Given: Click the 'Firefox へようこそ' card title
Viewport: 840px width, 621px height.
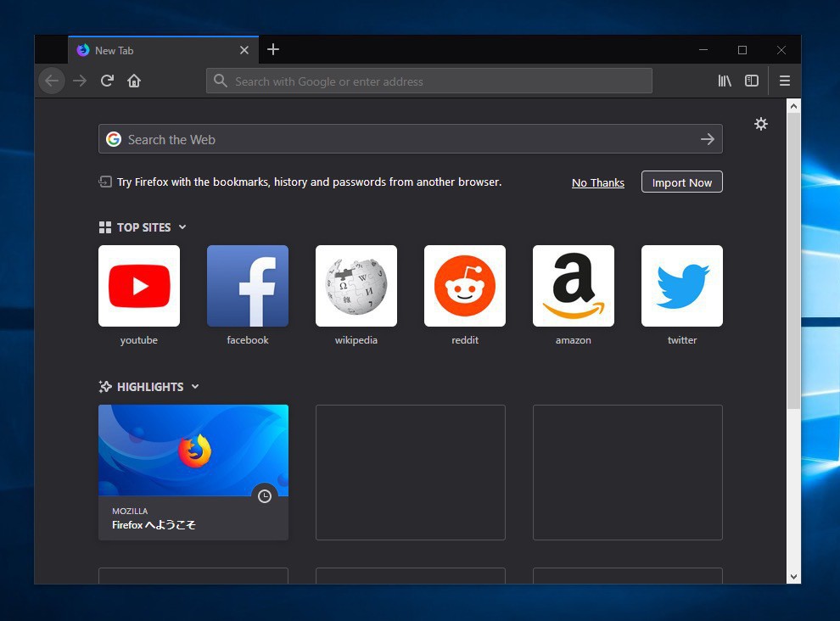Looking at the screenshot, I should (154, 525).
